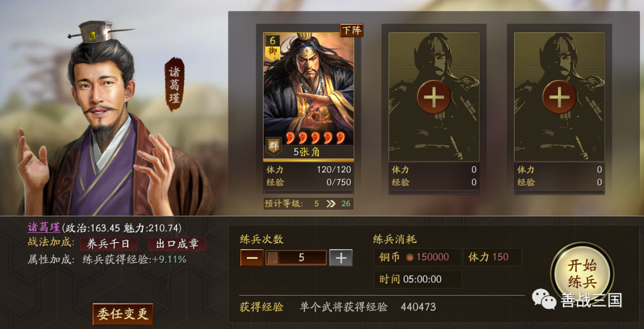
Task: Click the 养兵千日 tactic tag
Action: [x=108, y=244]
